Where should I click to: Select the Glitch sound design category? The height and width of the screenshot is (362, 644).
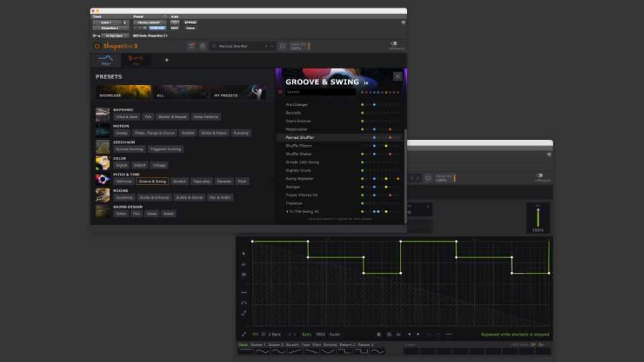pos(121,214)
